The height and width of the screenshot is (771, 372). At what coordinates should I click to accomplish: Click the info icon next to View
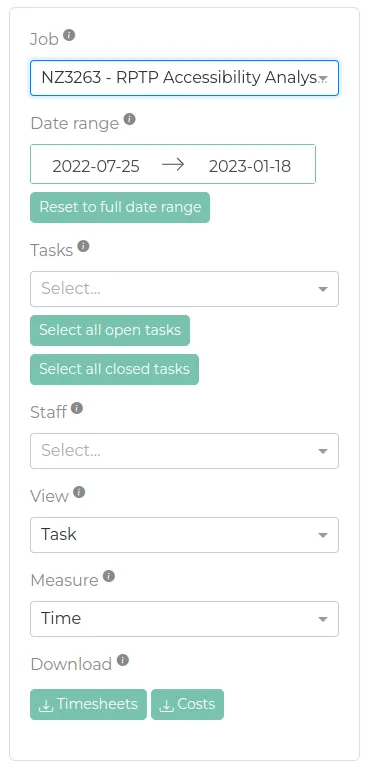(79, 492)
